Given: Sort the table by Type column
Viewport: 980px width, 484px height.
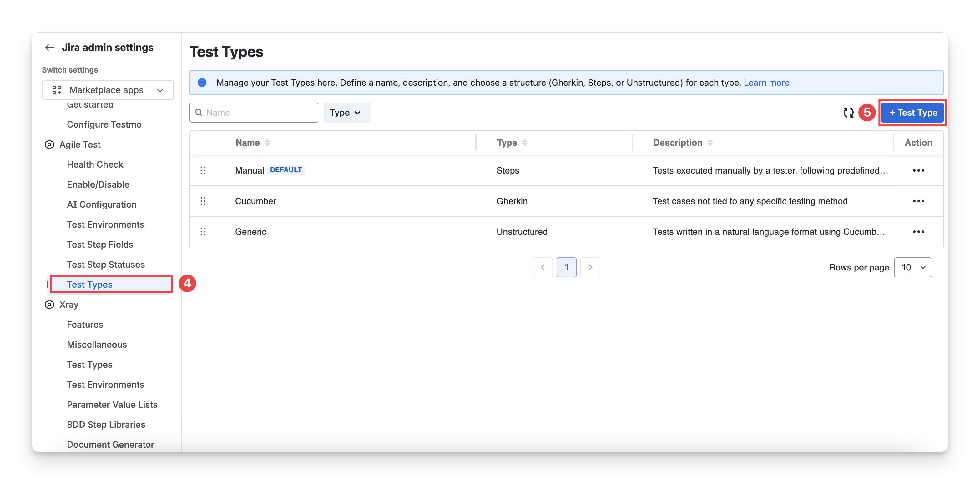Looking at the screenshot, I should pos(524,143).
